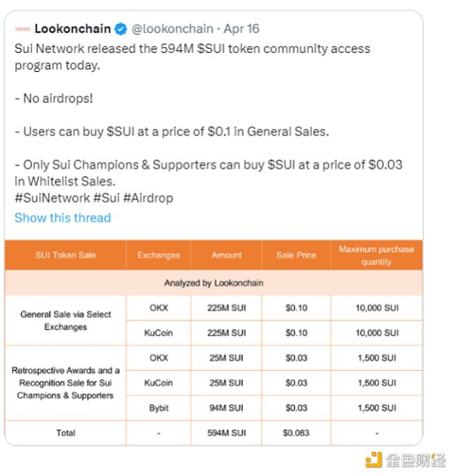The width and height of the screenshot is (454, 476).
Task: Click the Exchanges column header
Action: pyautogui.click(x=159, y=255)
